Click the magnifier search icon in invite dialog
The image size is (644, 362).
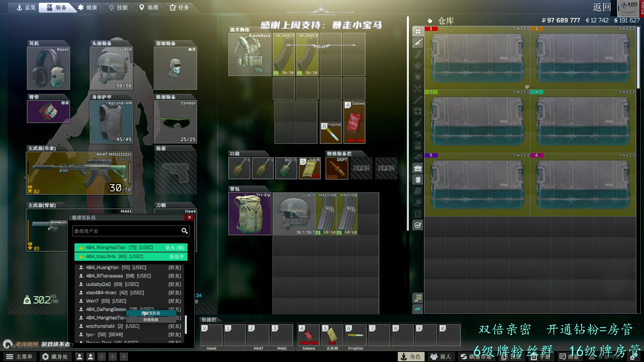[x=184, y=231]
